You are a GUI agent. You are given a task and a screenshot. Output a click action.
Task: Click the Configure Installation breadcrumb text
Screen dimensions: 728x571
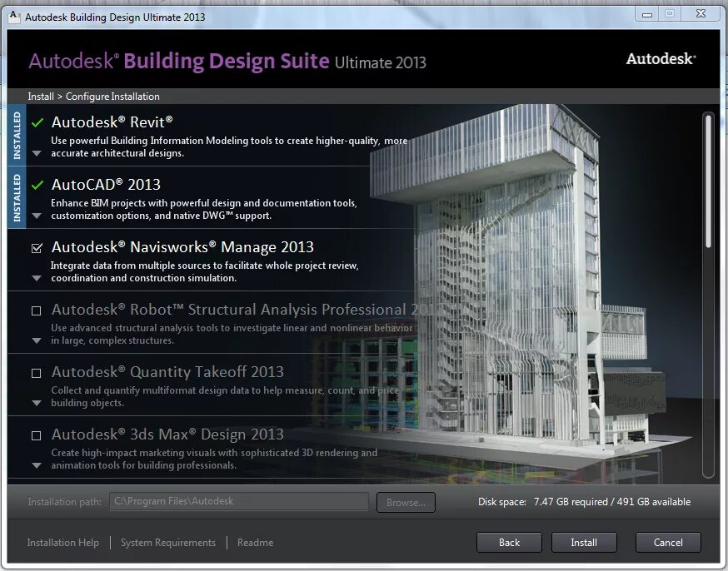[x=112, y=97]
